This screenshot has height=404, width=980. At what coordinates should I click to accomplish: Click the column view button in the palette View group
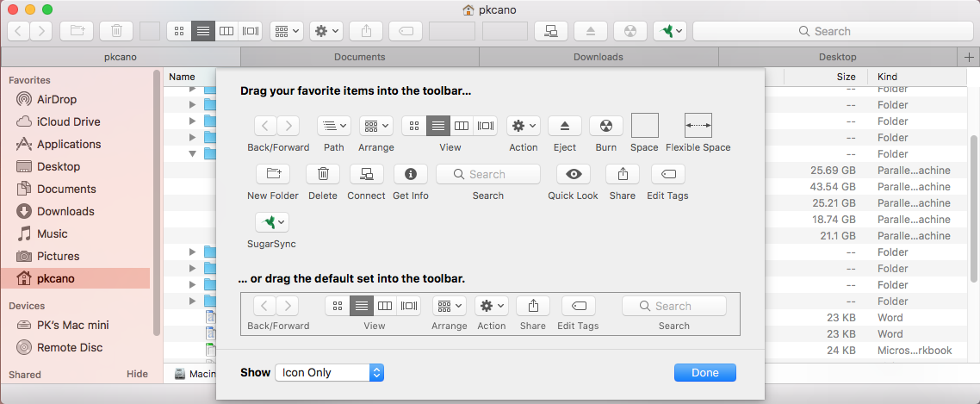click(462, 126)
